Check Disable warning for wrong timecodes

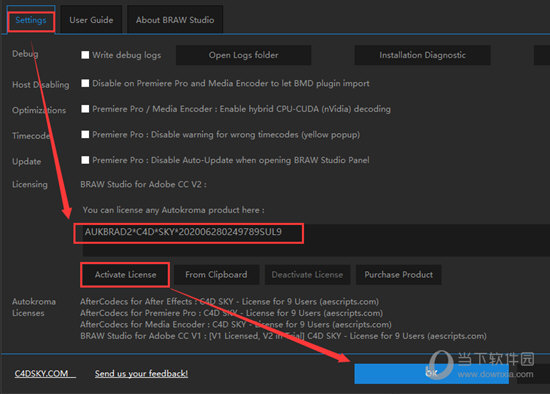(x=85, y=134)
